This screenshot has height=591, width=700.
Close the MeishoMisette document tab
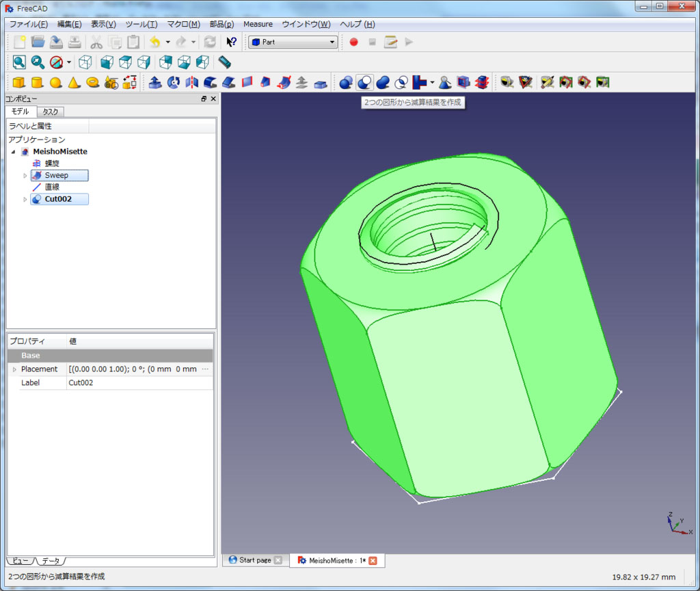pos(373,561)
